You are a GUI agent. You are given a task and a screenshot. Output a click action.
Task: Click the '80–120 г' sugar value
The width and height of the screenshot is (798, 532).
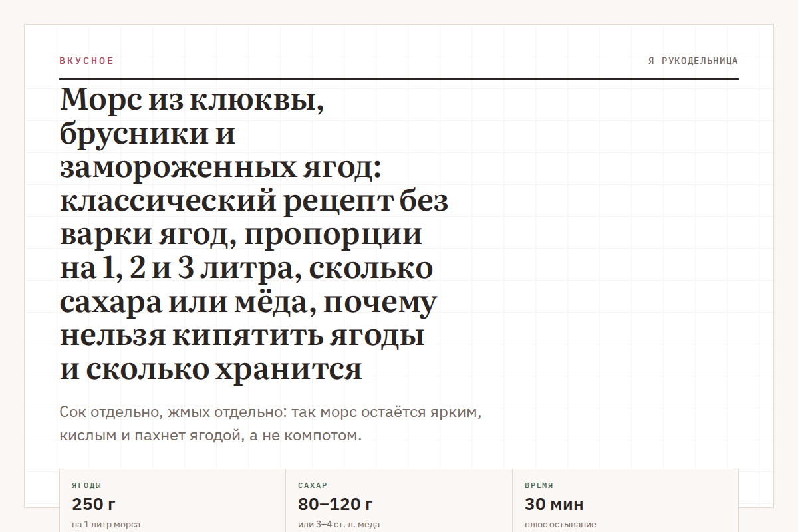coord(335,504)
